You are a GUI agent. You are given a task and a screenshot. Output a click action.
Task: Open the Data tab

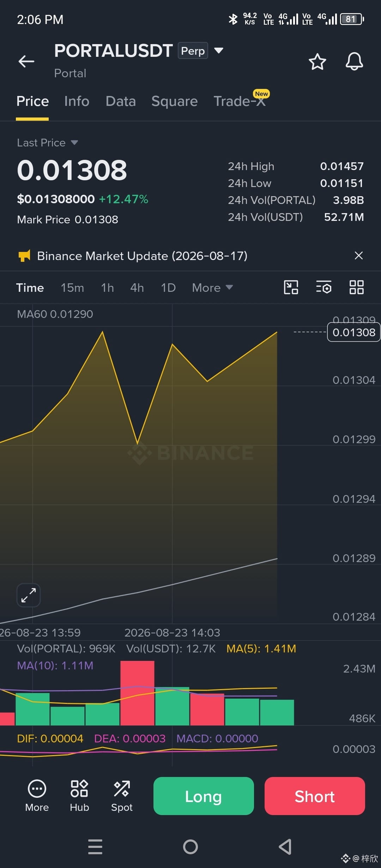[x=121, y=101]
